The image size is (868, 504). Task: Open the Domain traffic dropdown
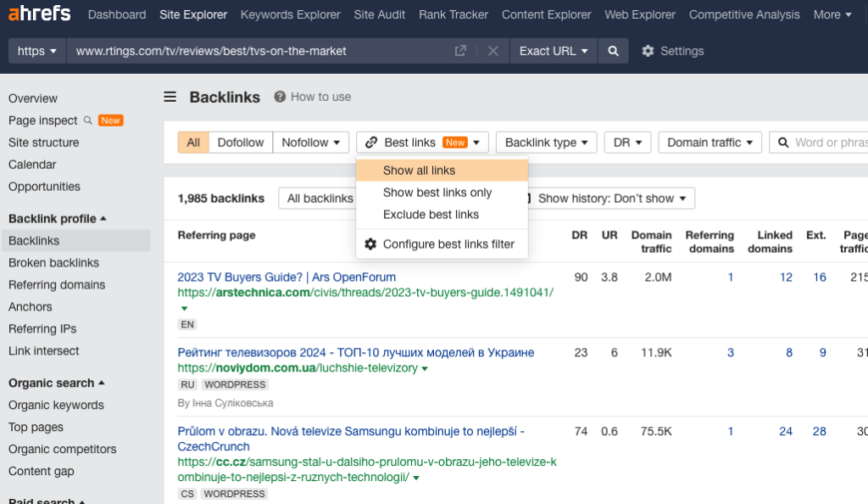tap(709, 143)
